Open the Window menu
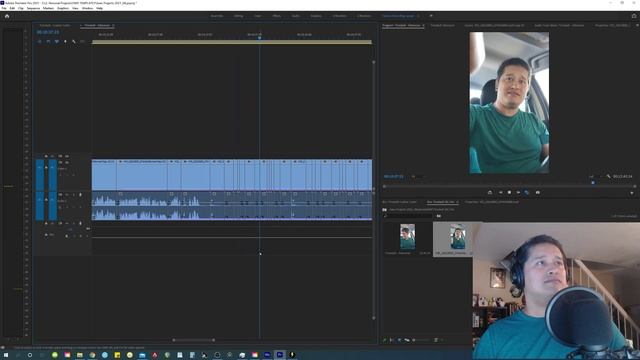 [x=87, y=8]
